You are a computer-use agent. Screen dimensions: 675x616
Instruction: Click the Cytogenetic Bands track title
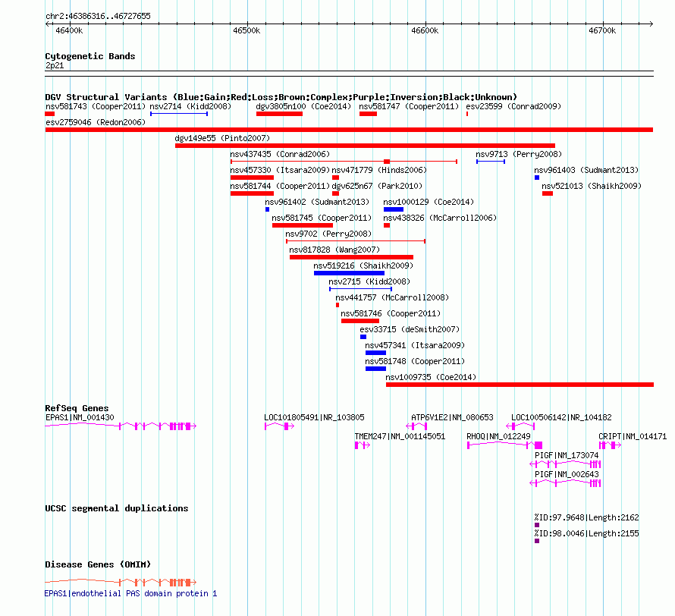point(90,56)
